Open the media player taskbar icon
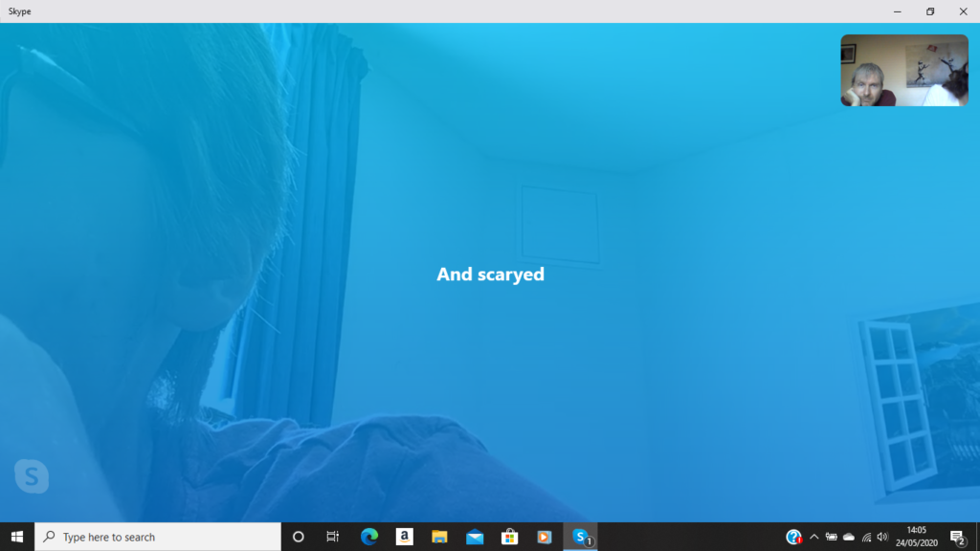 (x=545, y=537)
